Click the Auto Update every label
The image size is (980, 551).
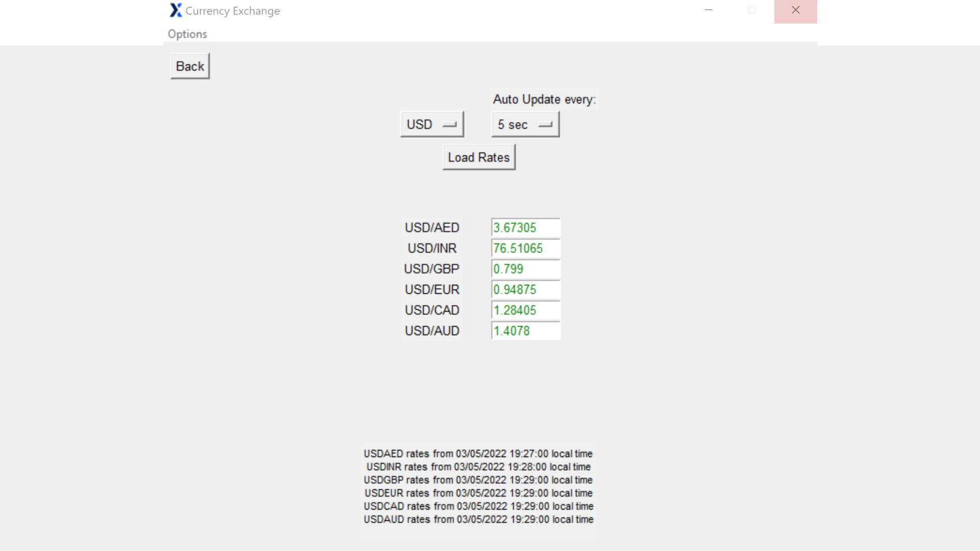544,99
